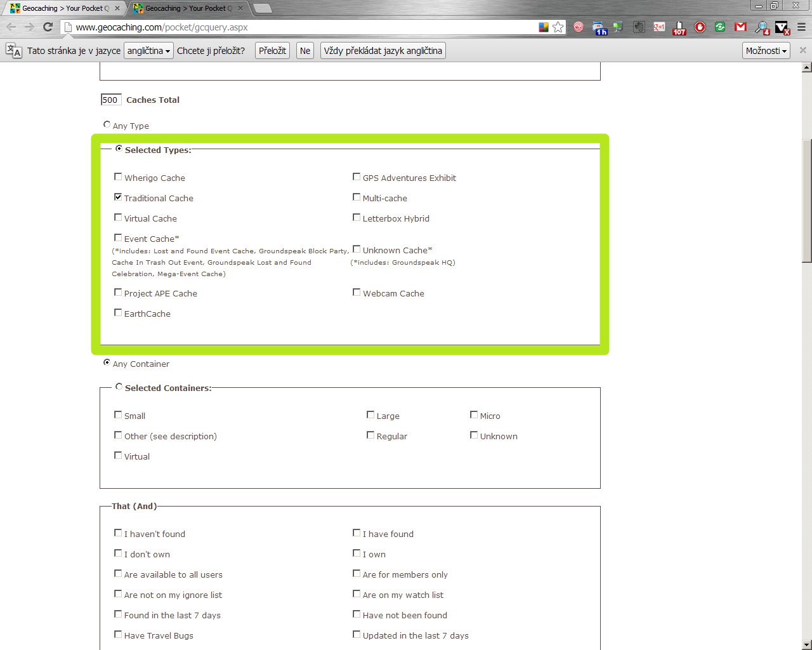The width and height of the screenshot is (812, 650).
Task: Check the Multi-cache checkbox
Action: (357, 197)
